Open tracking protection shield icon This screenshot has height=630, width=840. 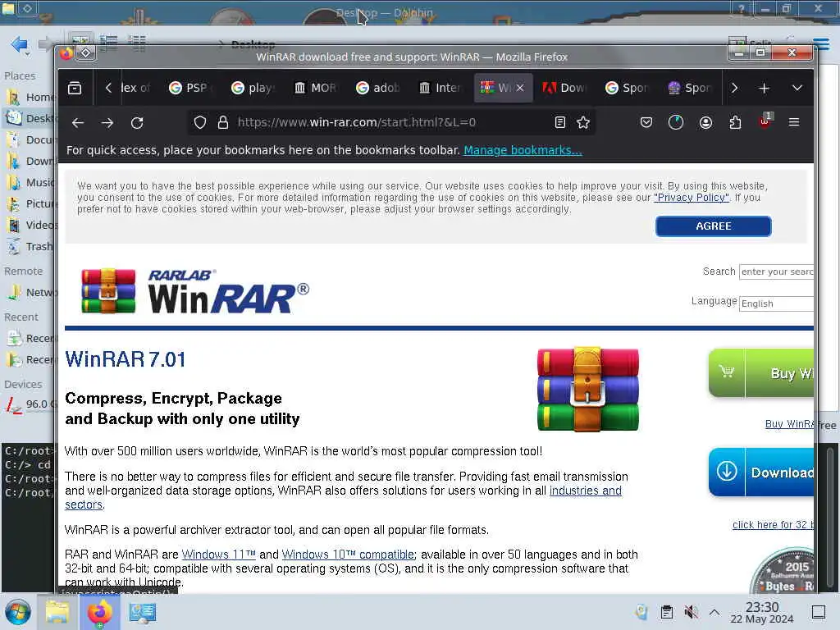click(200, 123)
